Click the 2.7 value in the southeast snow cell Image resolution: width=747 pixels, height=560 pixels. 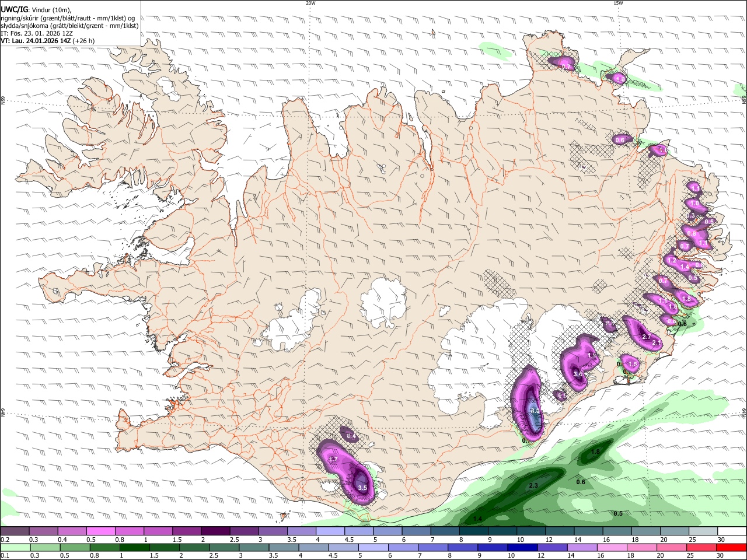point(646,337)
